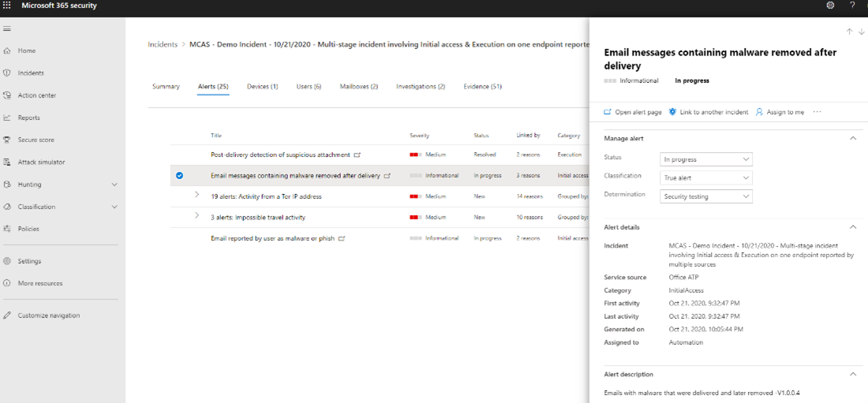The width and height of the screenshot is (868, 403).
Task: Go to previous alert with up arrow
Action: 849,32
